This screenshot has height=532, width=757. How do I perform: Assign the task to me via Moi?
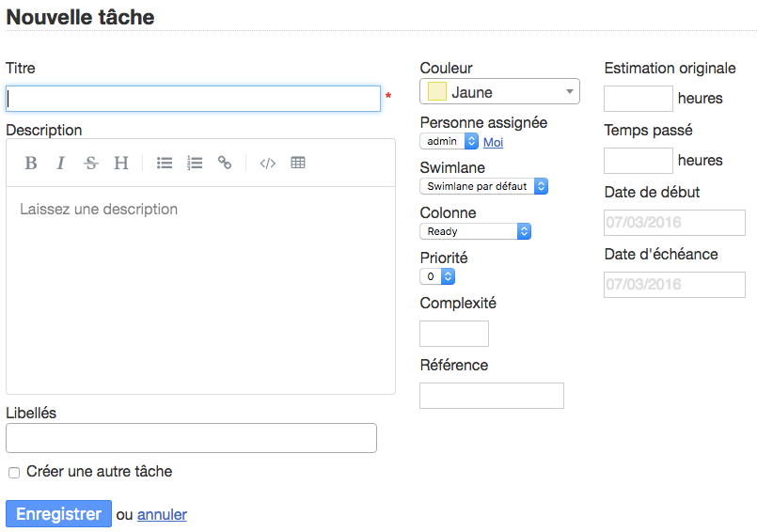coord(493,142)
